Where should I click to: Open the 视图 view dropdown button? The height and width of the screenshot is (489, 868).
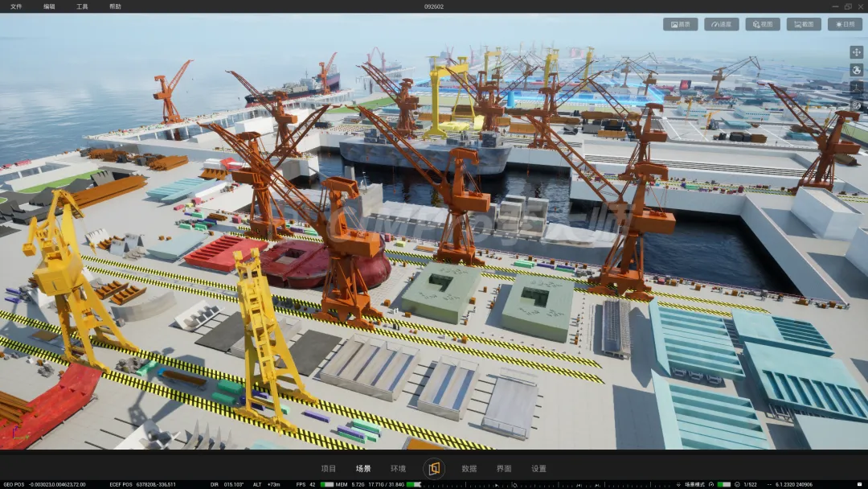coord(762,24)
